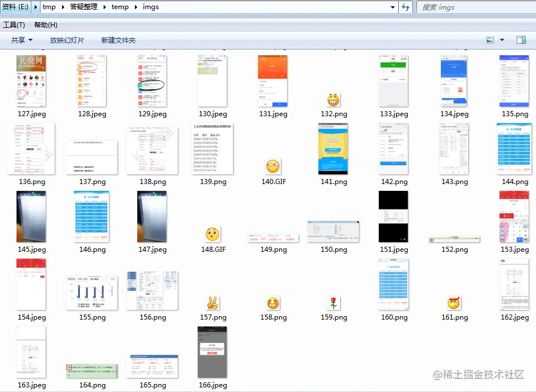Viewport: 536px width, 392px height.
Task: Select thumbnail 137.png
Action: pos(92,157)
